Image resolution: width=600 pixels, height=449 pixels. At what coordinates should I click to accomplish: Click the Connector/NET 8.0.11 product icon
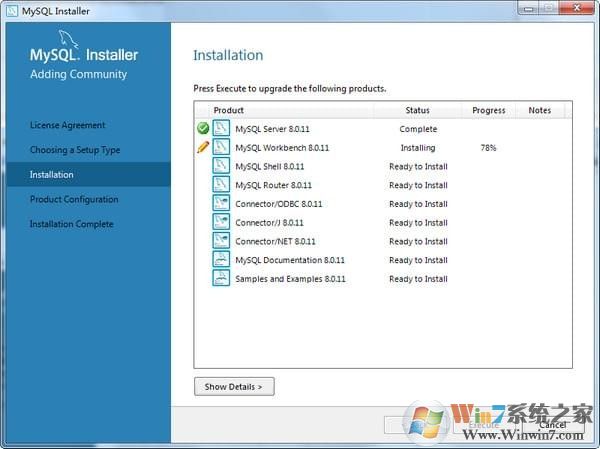221,241
